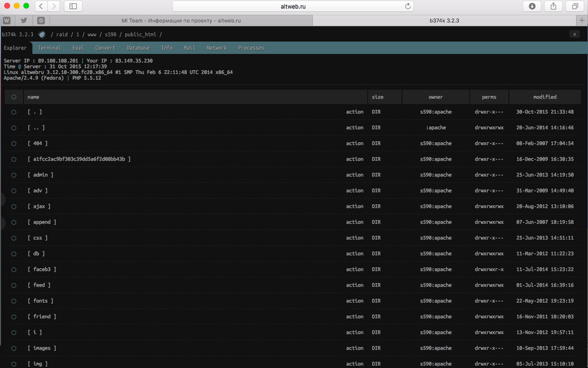The width and height of the screenshot is (588, 368).
Task: Open the Network tab
Action: click(217, 48)
